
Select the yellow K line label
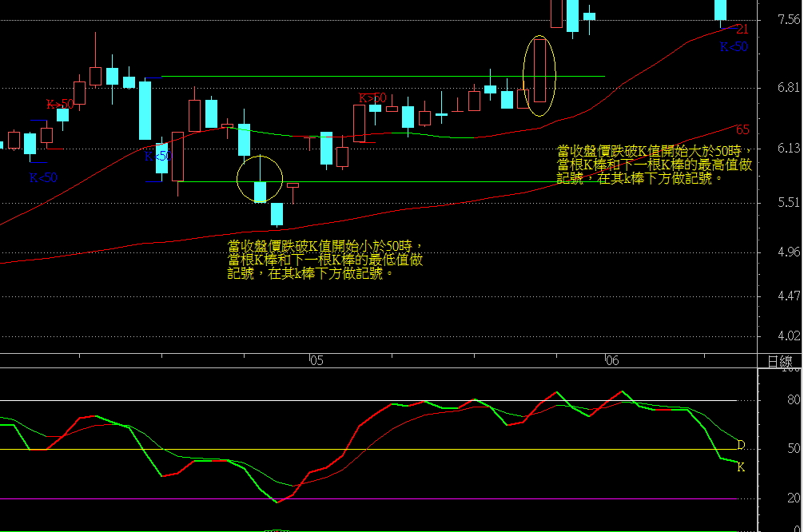(741, 467)
